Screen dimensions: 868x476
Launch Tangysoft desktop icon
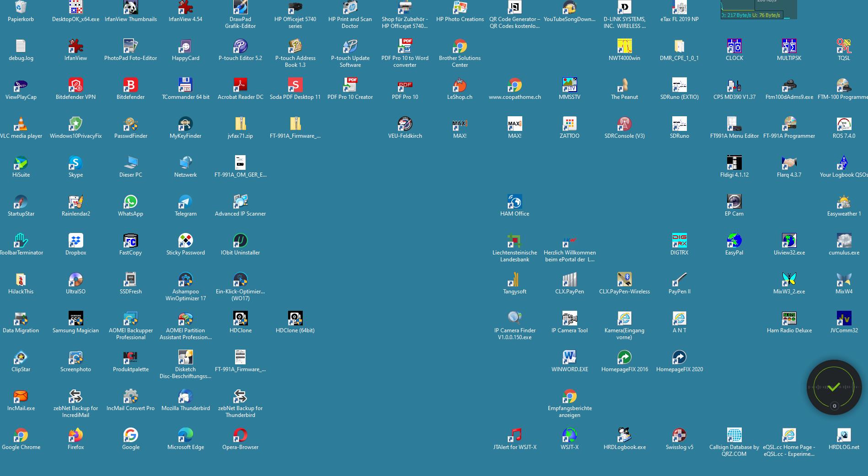[515, 280]
